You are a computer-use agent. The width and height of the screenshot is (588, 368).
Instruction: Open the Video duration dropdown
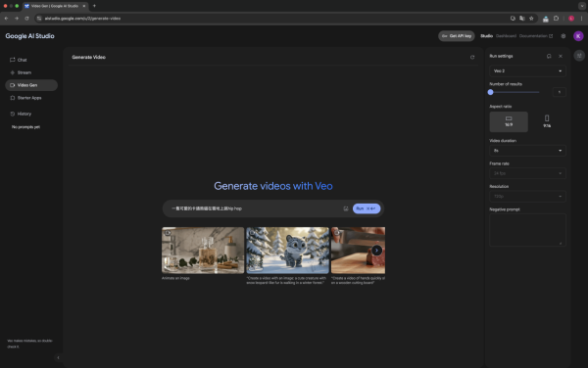527,151
